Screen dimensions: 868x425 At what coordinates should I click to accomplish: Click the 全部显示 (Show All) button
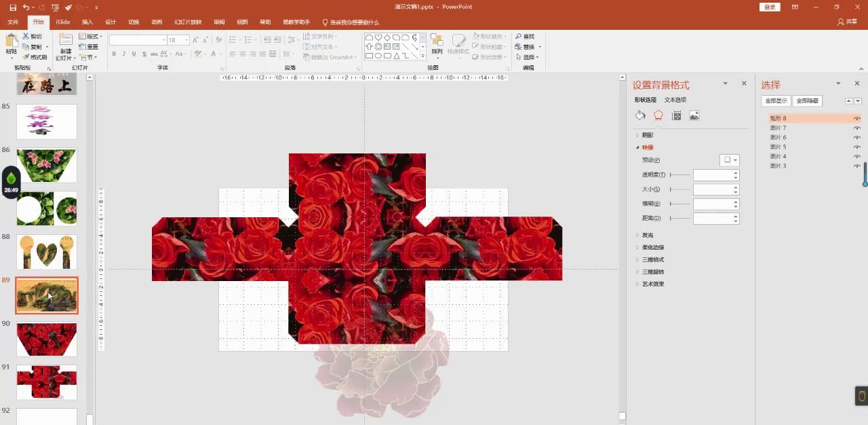point(776,100)
